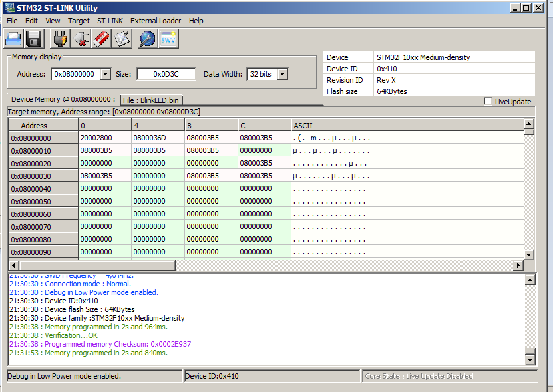The image size is (553, 392).
Task: Open the File menu
Action: click(12, 21)
